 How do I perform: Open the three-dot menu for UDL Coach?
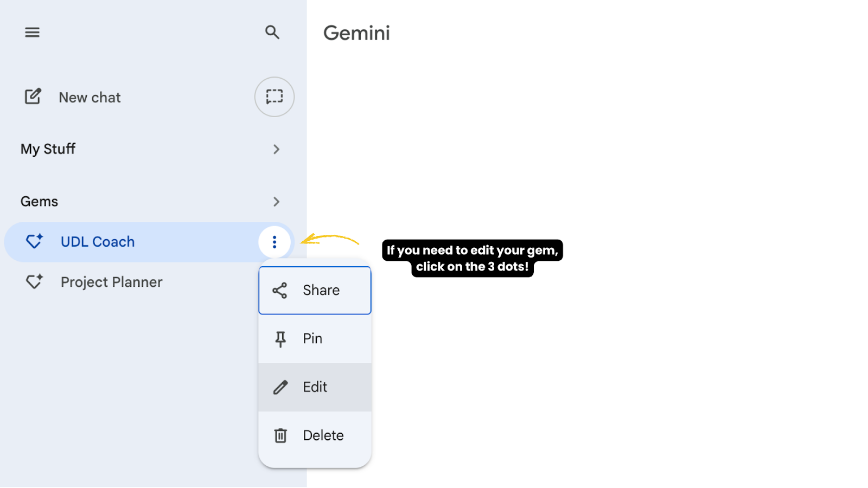[x=275, y=242]
